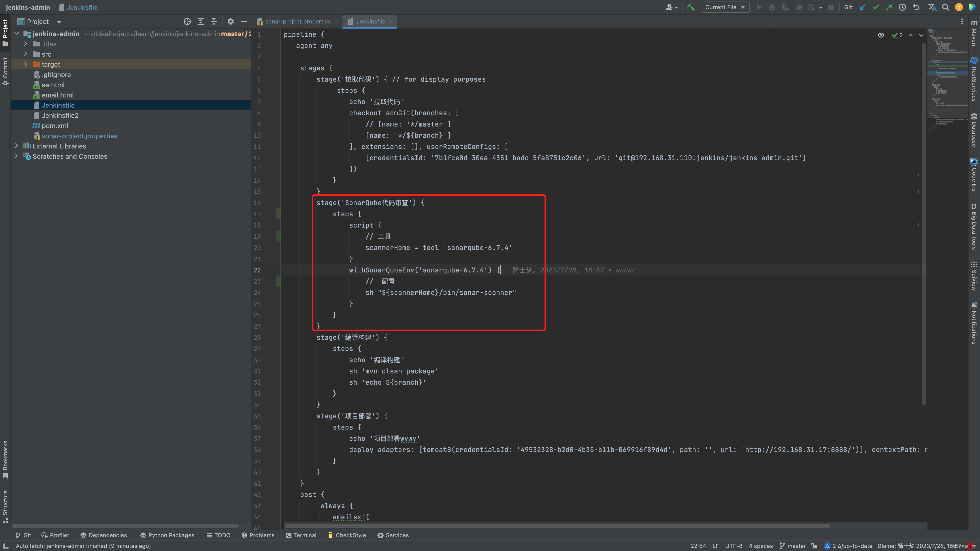Expand the src folder
The width and height of the screenshot is (980, 551).
26,54
